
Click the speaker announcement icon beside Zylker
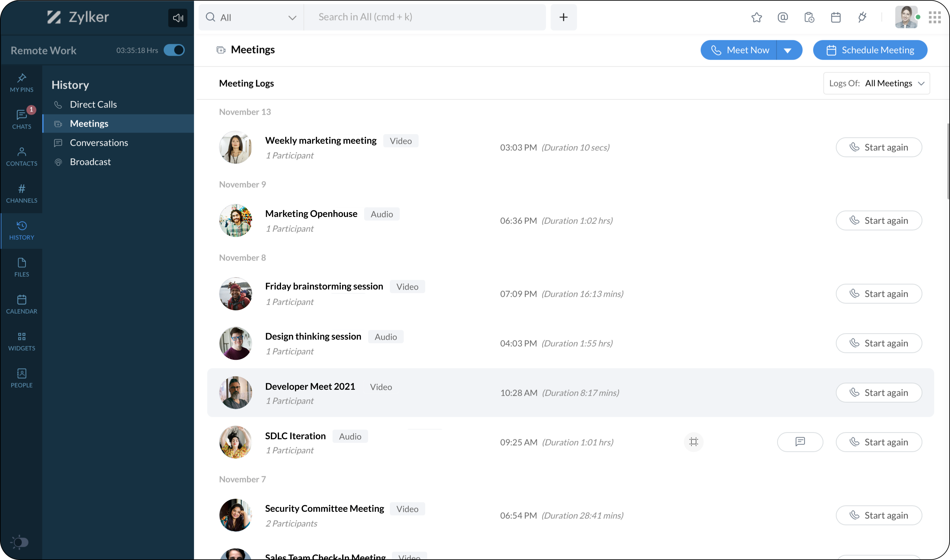(x=178, y=18)
